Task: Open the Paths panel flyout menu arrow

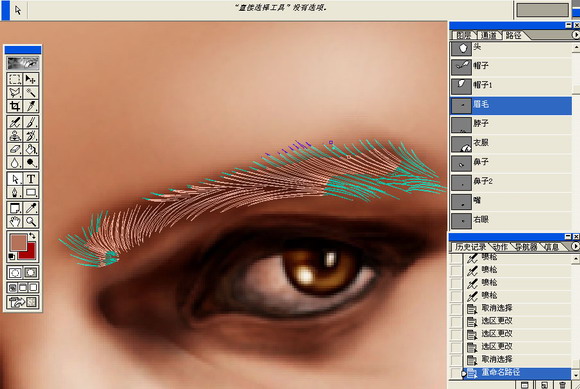Action: click(576, 35)
